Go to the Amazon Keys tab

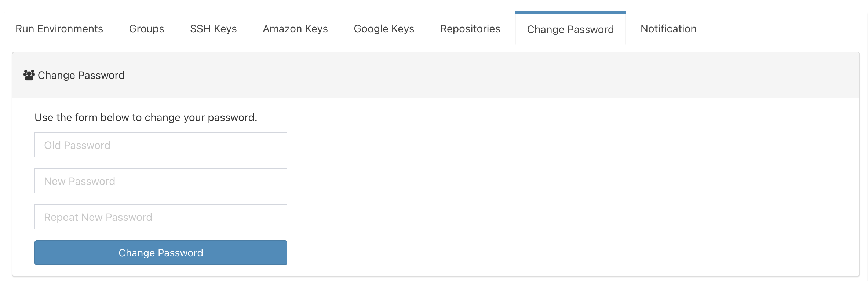coord(295,29)
